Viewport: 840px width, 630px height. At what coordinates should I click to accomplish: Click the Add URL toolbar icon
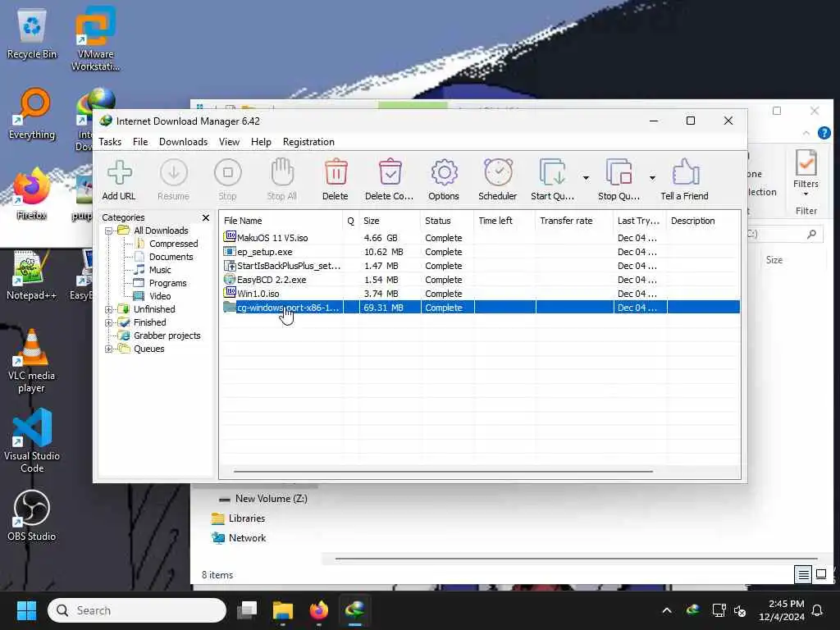pyautogui.click(x=119, y=173)
